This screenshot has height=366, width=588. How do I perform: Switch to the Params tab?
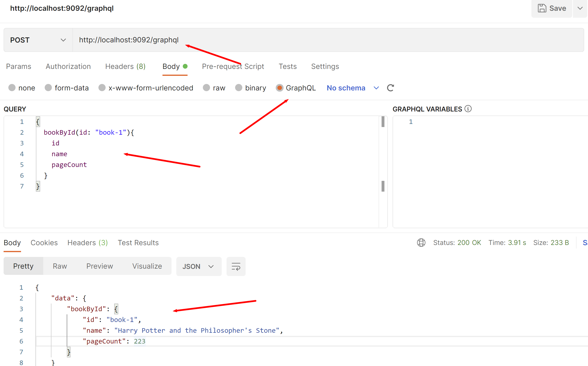coord(19,66)
